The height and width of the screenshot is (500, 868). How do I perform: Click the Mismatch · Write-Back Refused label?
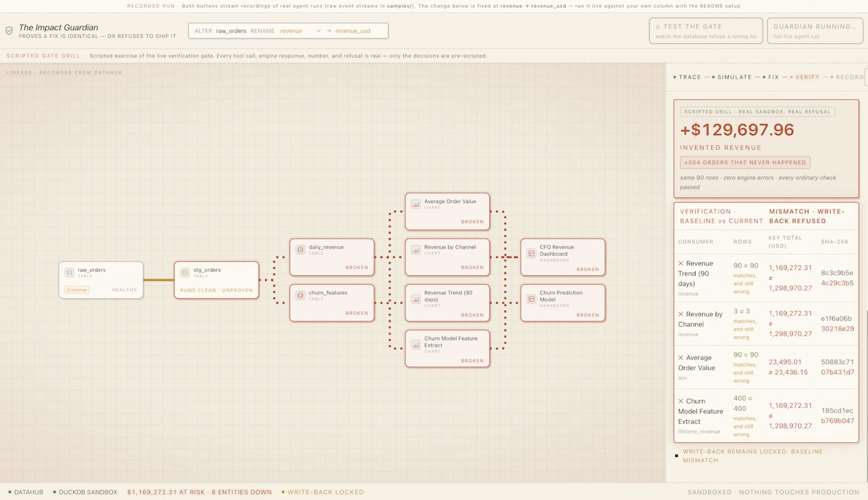pos(807,216)
